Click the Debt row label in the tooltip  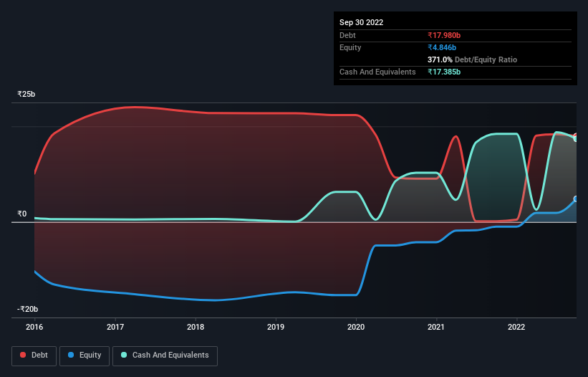pyautogui.click(x=347, y=35)
